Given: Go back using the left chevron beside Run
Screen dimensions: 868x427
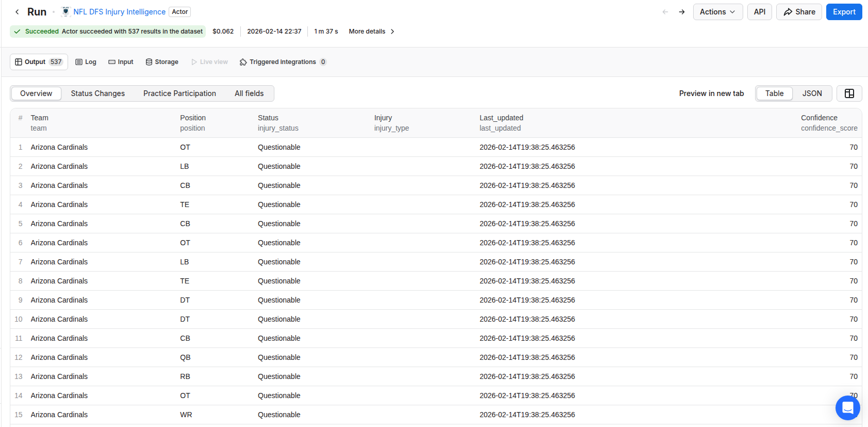Looking at the screenshot, I should click(17, 12).
